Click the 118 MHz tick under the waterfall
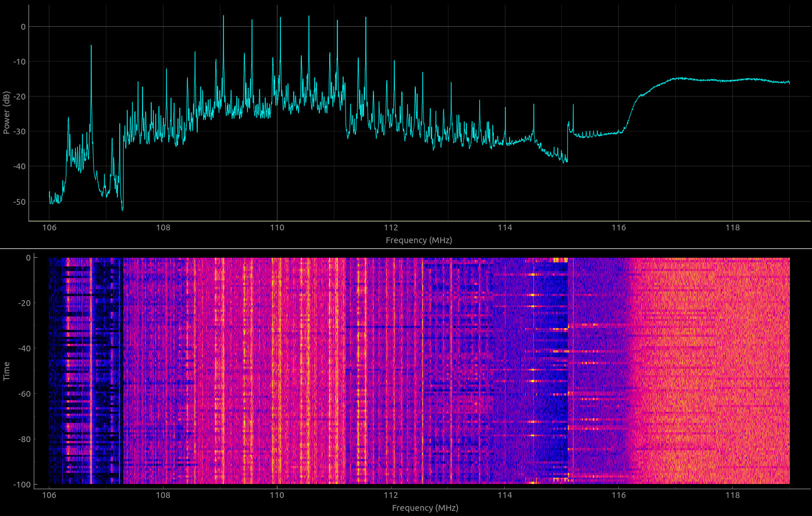 pos(733,496)
